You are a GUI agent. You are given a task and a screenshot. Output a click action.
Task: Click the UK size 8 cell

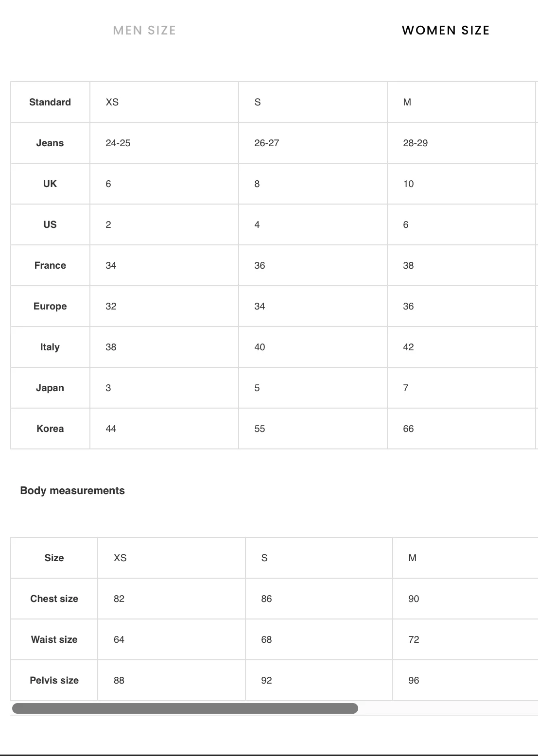[257, 184]
